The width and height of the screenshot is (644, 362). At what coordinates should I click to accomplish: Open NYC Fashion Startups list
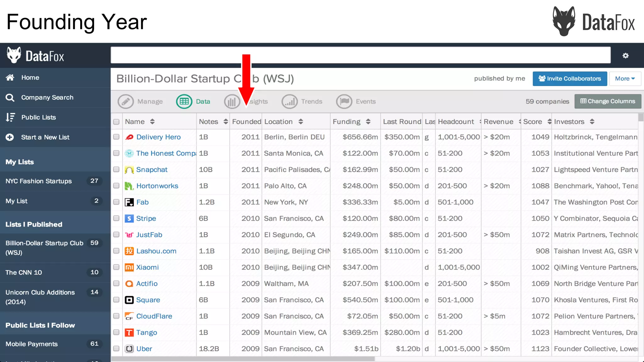39,181
